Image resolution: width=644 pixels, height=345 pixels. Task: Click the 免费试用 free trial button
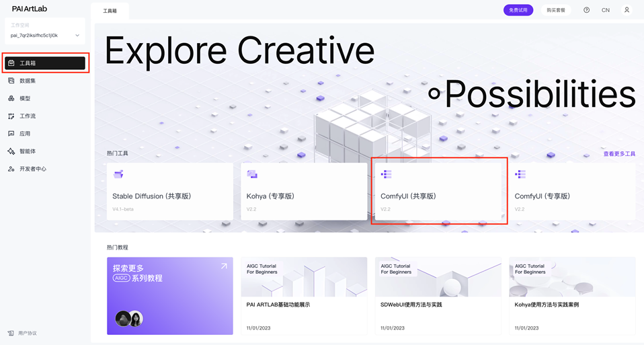pyautogui.click(x=518, y=10)
